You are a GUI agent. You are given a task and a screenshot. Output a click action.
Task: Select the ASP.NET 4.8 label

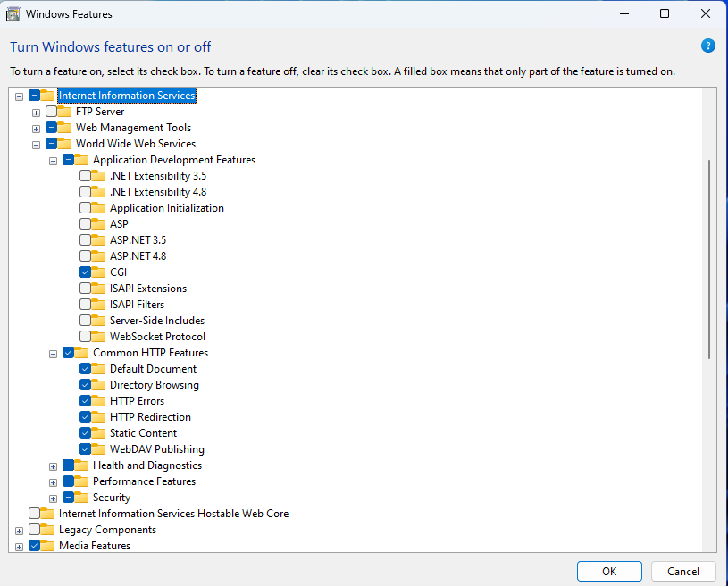(x=138, y=255)
